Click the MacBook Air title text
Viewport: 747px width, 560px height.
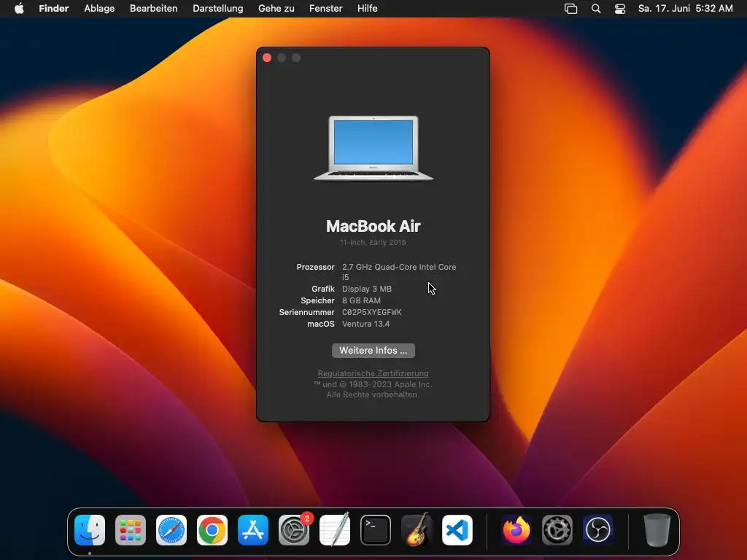tap(373, 226)
